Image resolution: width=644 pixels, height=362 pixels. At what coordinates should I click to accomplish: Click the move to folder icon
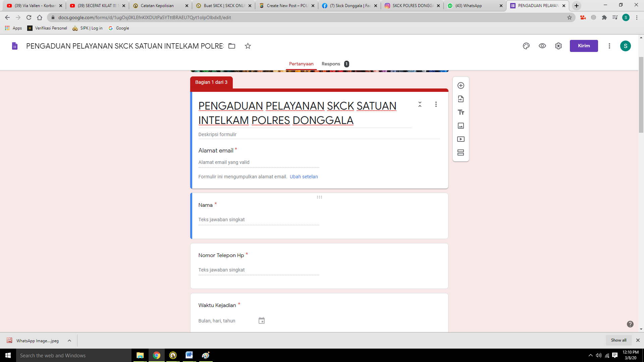232,46
